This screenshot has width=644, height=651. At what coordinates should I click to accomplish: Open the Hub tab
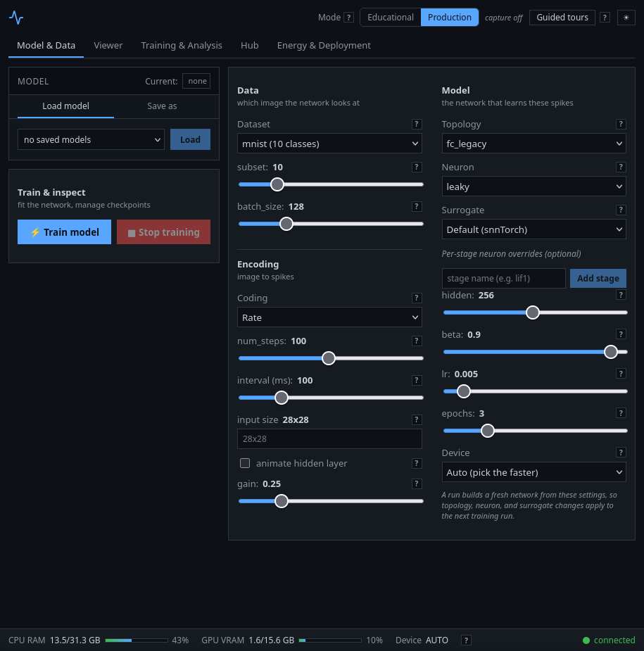point(250,45)
